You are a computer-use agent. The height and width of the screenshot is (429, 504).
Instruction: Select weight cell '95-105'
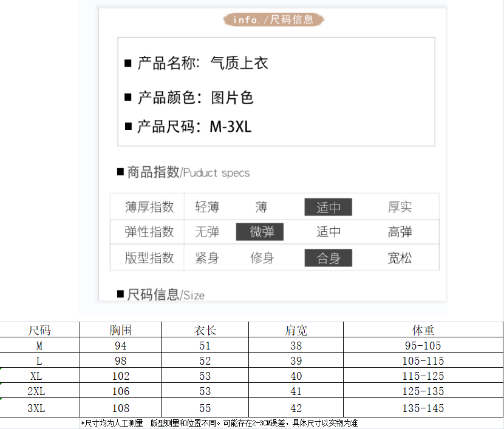point(423,345)
